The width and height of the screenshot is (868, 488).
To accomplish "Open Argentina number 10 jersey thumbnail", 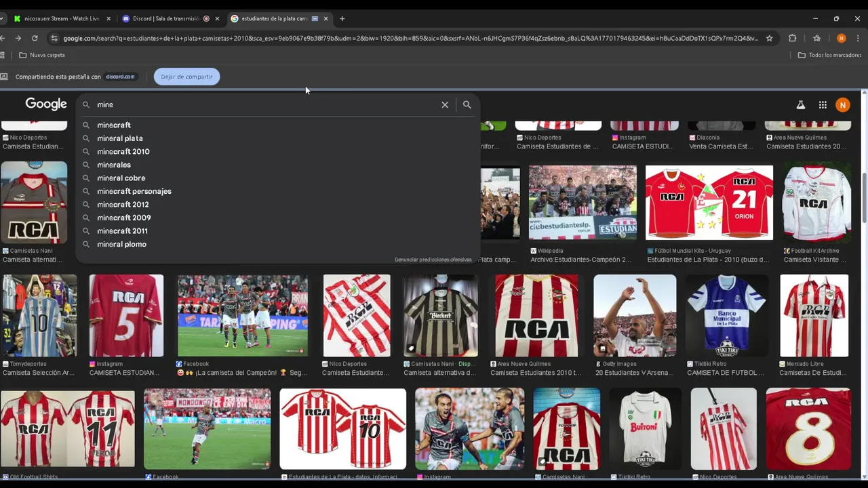I will (x=39, y=315).
